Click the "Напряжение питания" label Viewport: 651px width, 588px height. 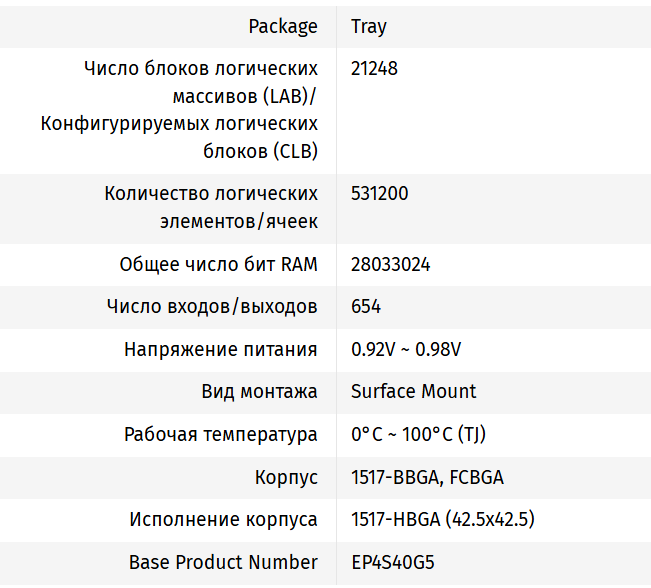[x=221, y=349]
